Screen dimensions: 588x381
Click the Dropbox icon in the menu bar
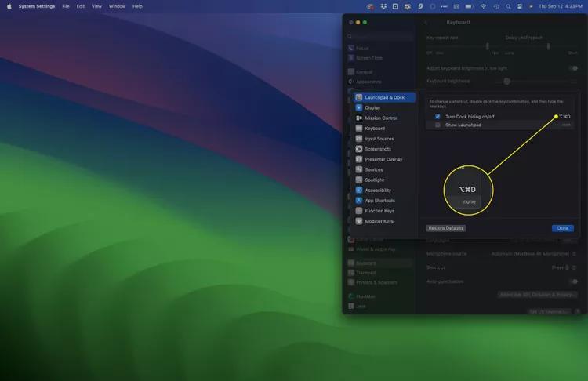pos(383,6)
